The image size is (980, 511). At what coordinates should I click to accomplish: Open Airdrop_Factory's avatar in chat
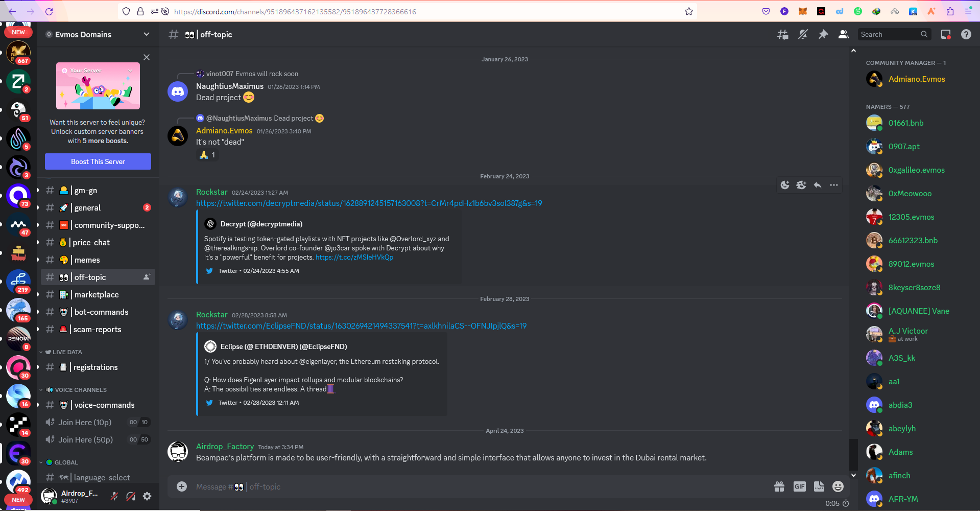click(x=178, y=452)
